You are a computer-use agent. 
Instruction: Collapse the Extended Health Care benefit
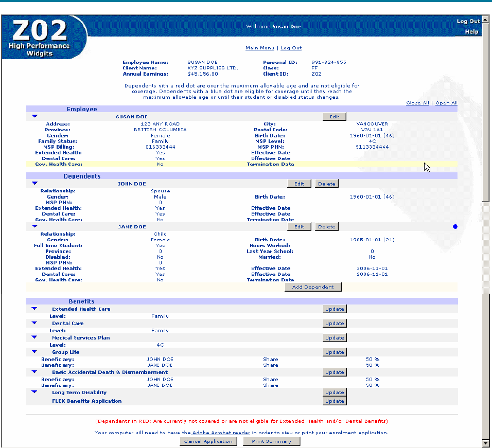(34, 309)
